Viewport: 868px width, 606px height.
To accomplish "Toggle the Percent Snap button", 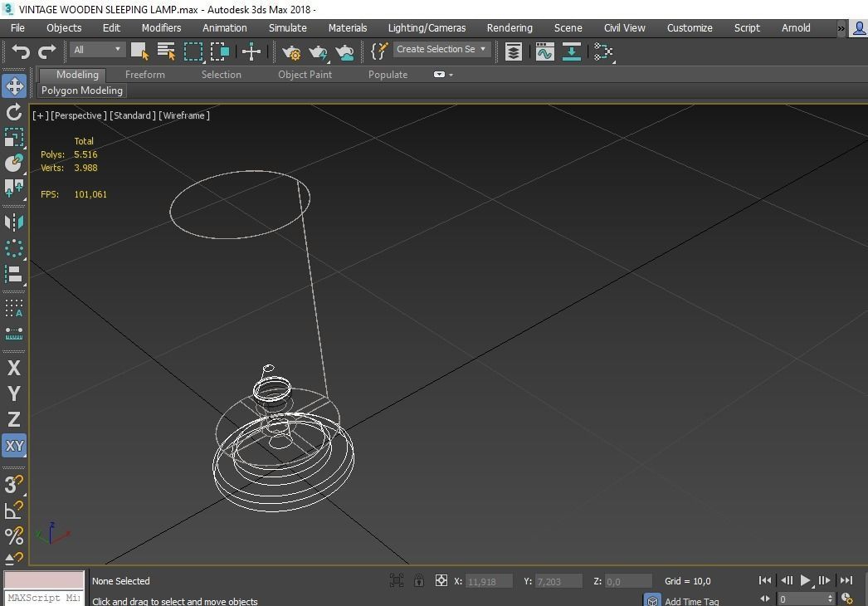I will 14,535.
